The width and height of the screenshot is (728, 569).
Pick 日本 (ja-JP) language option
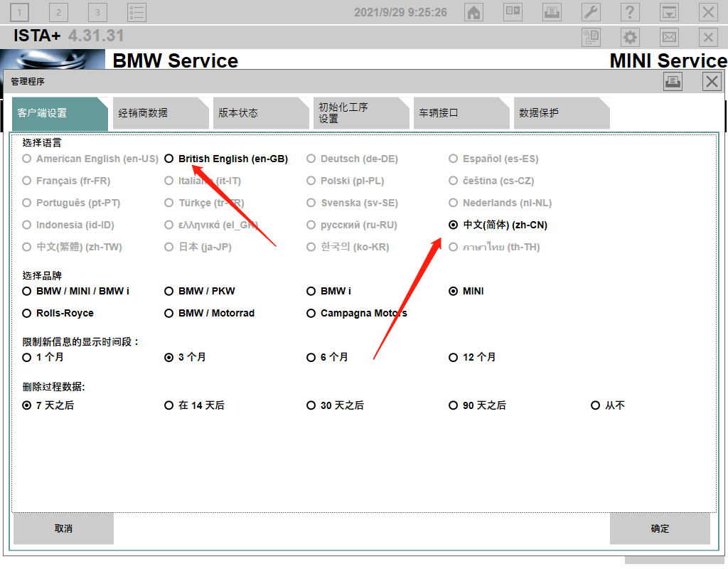click(198, 247)
